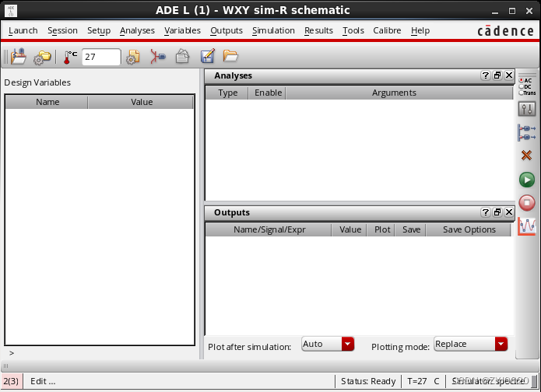Viewport: 541px width, 392px height.
Task: Open the Calibre menu
Action: tap(387, 30)
